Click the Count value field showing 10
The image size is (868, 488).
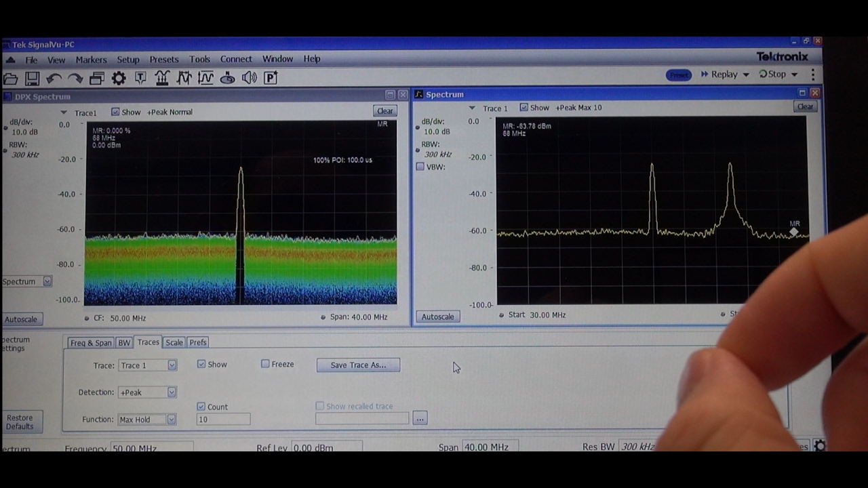coord(223,420)
